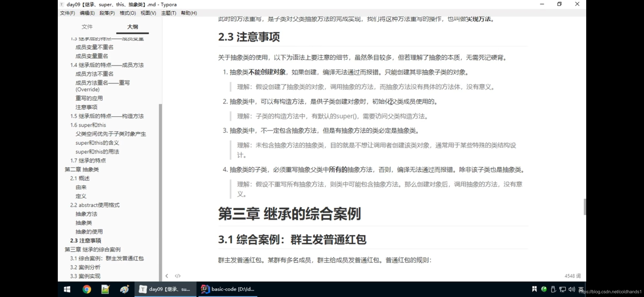
Task: Click heading 3.1 综合案例：群主发普通红包 in document
Action: (292, 240)
